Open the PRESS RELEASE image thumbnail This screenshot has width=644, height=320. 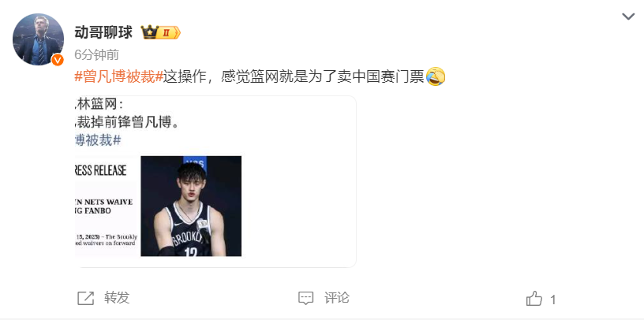point(107,206)
